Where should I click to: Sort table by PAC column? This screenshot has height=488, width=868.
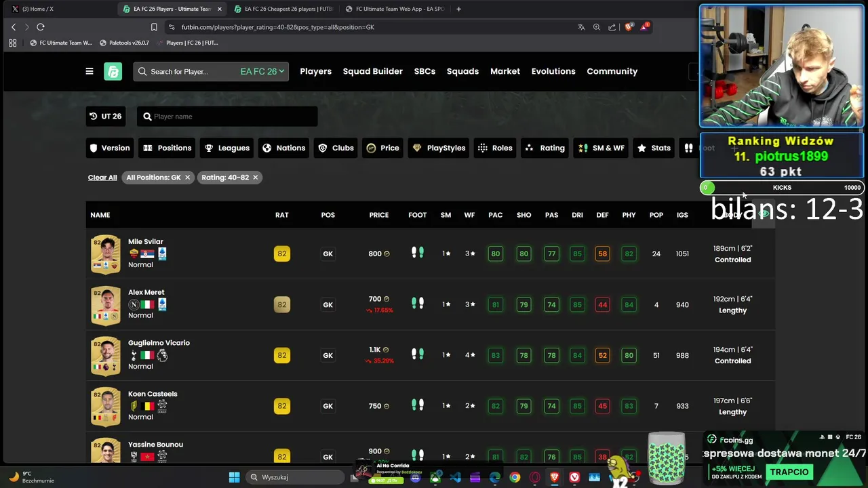(x=496, y=215)
